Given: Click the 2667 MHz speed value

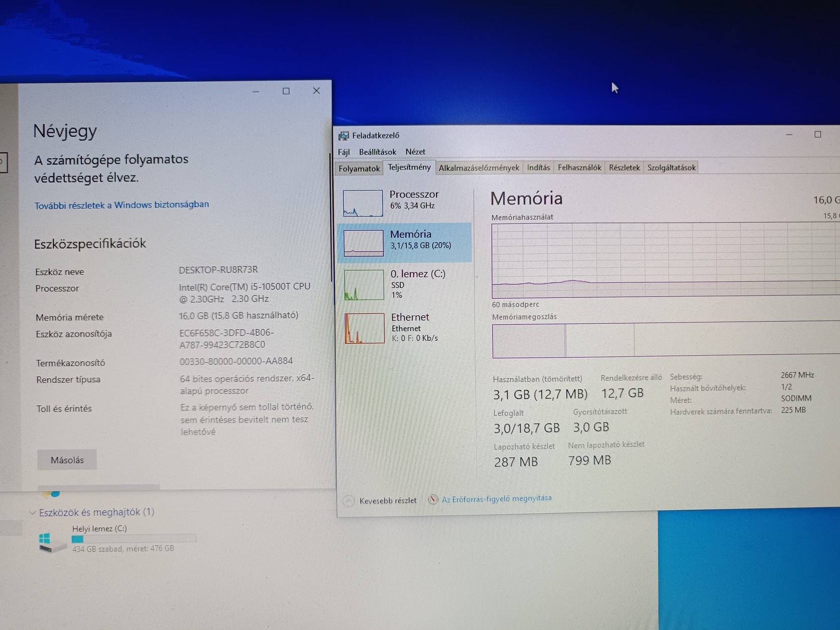Looking at the screenshot, I should point(797,375).
